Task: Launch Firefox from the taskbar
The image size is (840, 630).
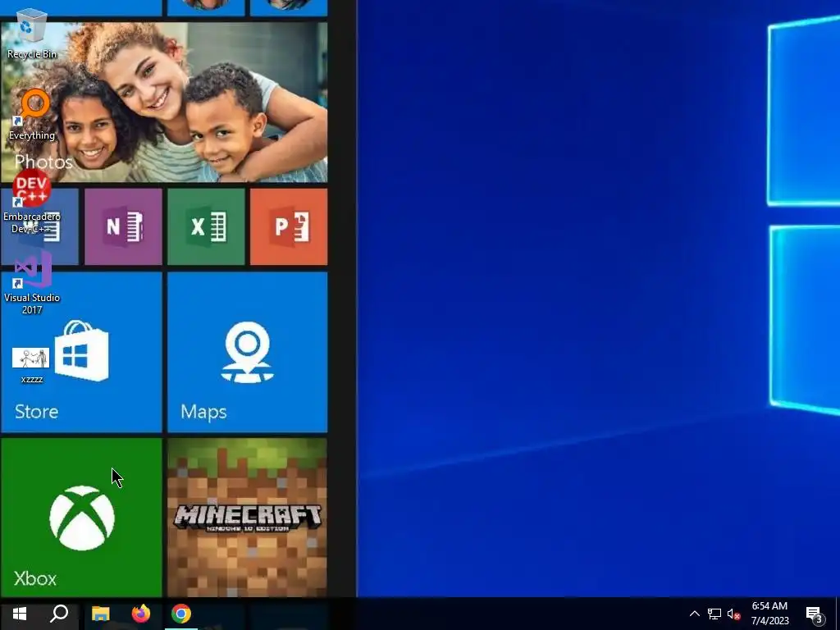Action: (x=141, y=614)
